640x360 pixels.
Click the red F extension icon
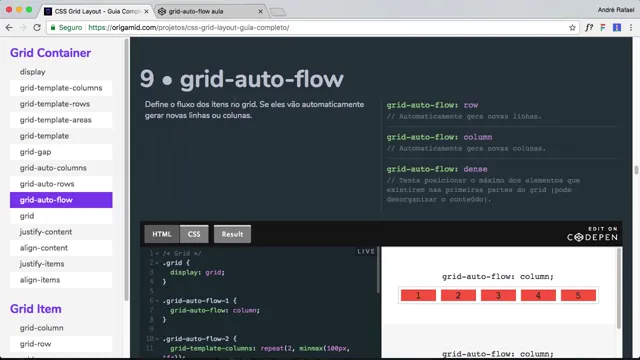602,28
